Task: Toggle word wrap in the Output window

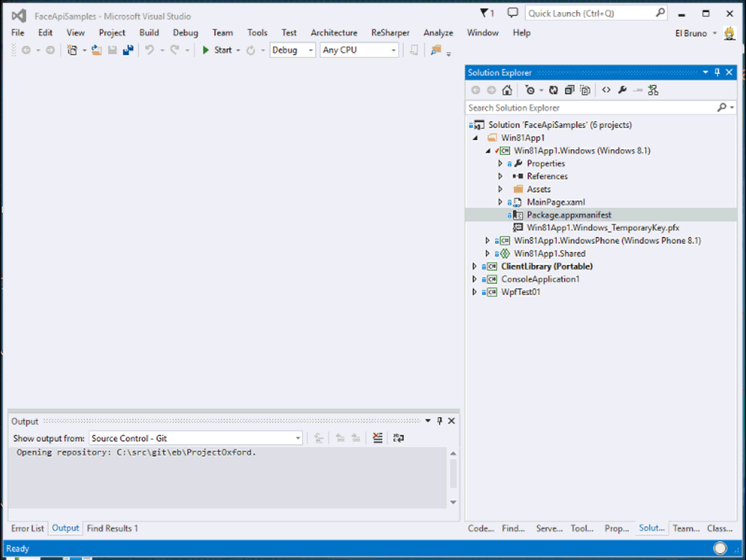Action: [399, 438]
